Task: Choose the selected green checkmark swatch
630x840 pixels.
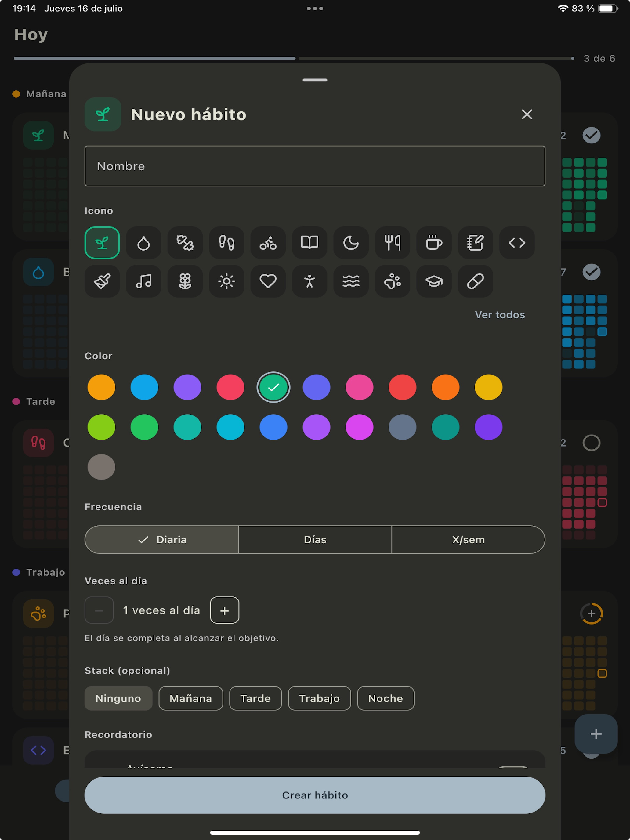Action: click(273, 387)
